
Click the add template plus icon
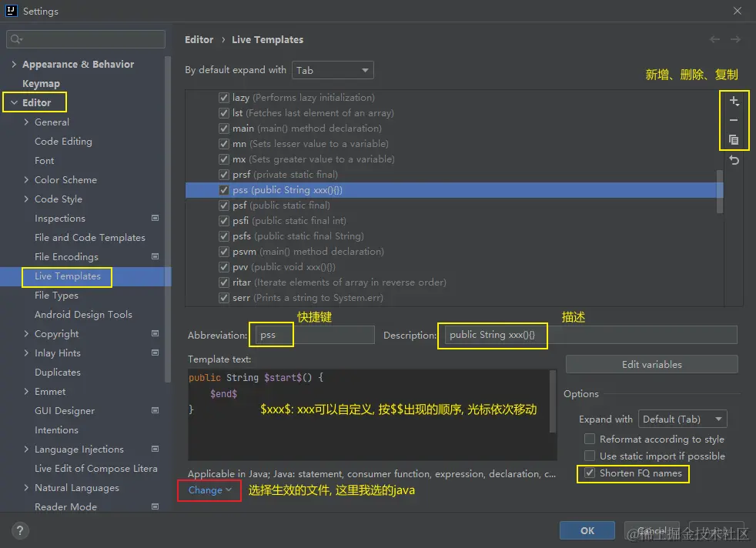click(734, 101)
